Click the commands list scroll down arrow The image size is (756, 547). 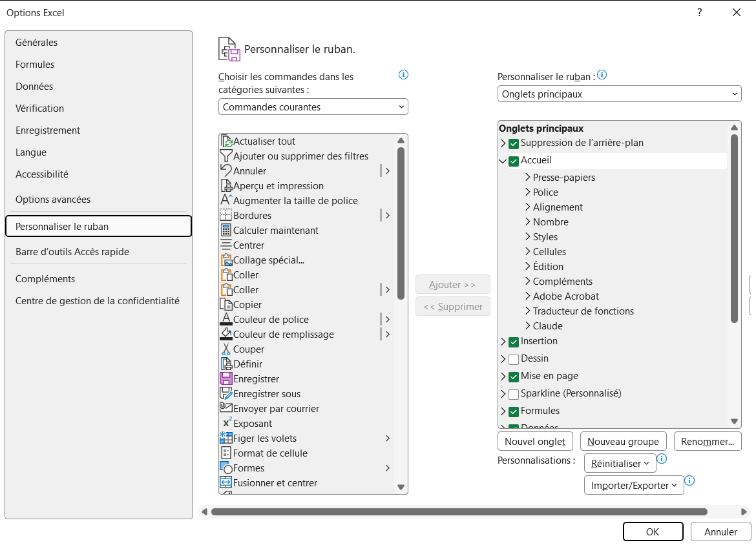click(x=401, y=487)
